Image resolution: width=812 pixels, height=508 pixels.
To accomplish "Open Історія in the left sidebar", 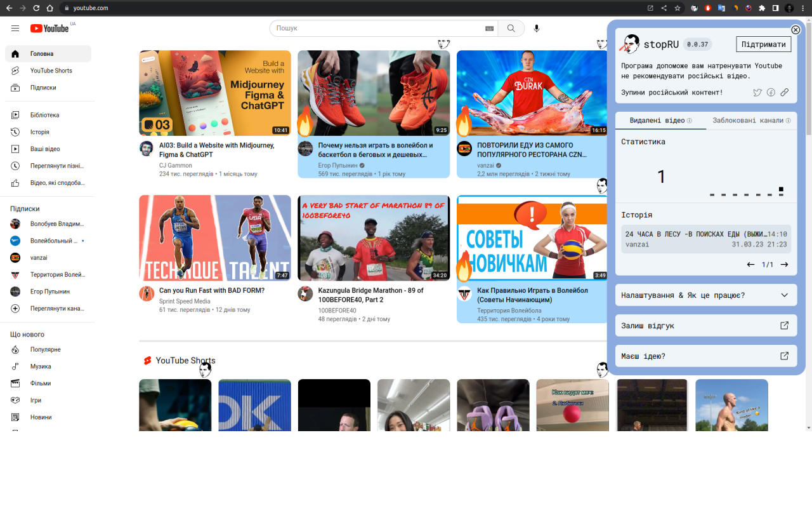I will click(x=39, y=132).
